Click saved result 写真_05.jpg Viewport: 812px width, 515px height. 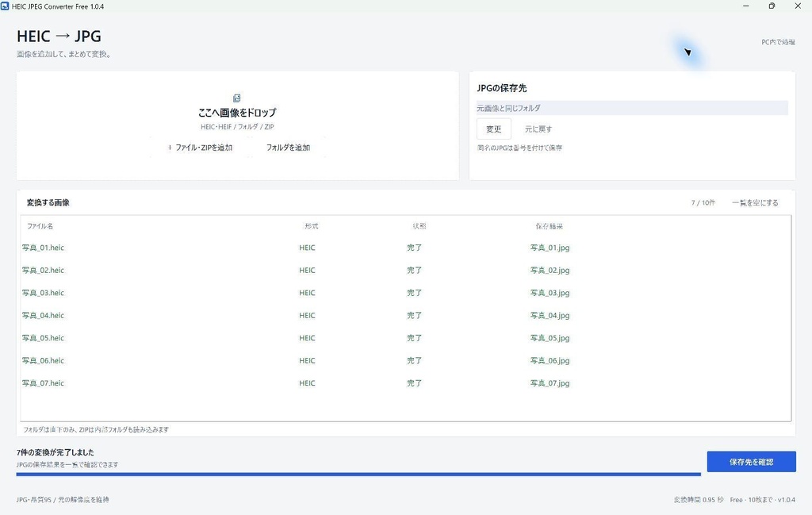tap(550, 338)
